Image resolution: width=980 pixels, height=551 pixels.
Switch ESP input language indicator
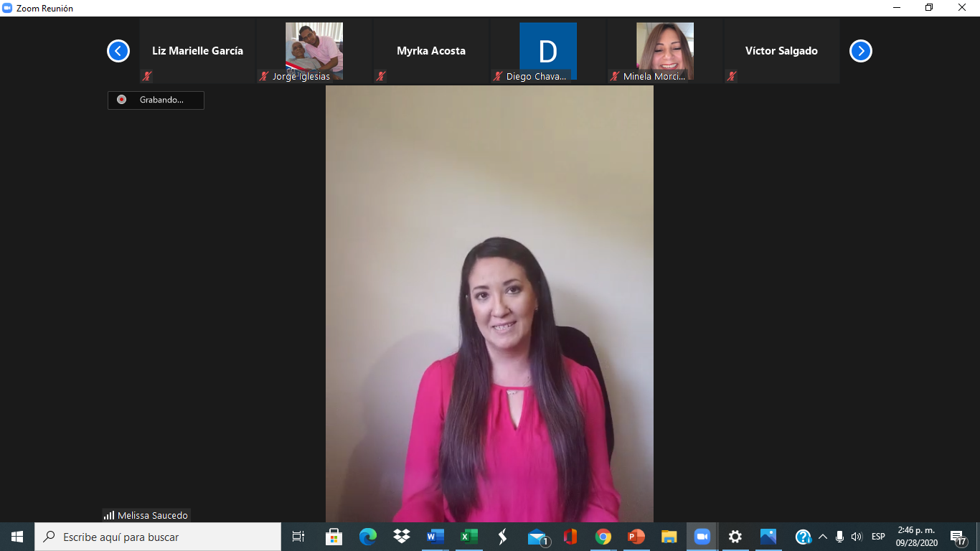(x=878, y=537)
